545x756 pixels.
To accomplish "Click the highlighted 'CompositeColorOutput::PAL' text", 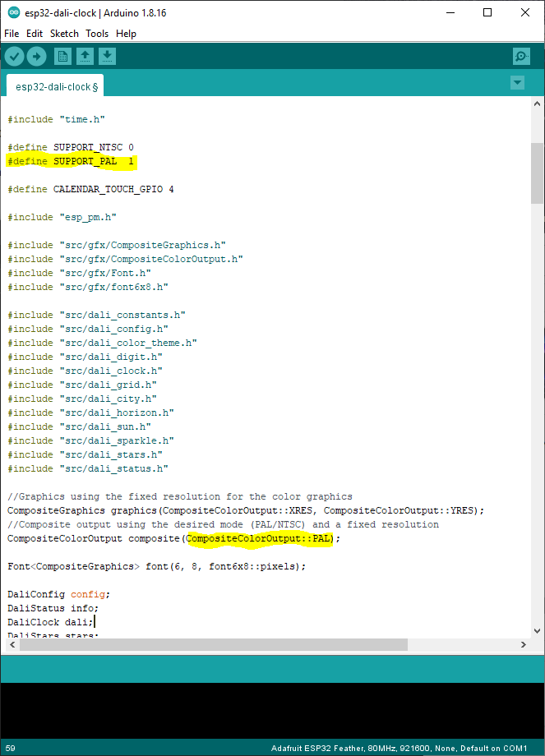I will (260, 538).
